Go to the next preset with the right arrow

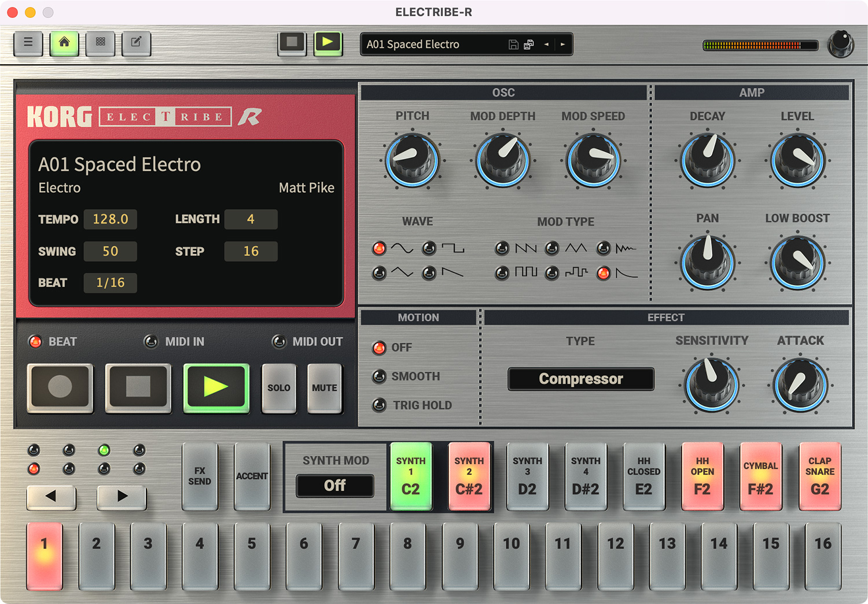[562, 45]
